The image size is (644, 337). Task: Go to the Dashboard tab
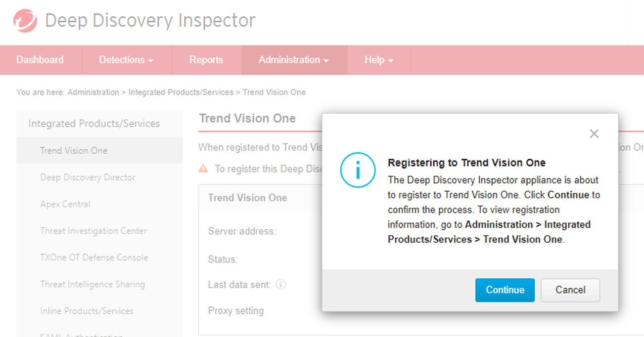click(x=40, y=60)
